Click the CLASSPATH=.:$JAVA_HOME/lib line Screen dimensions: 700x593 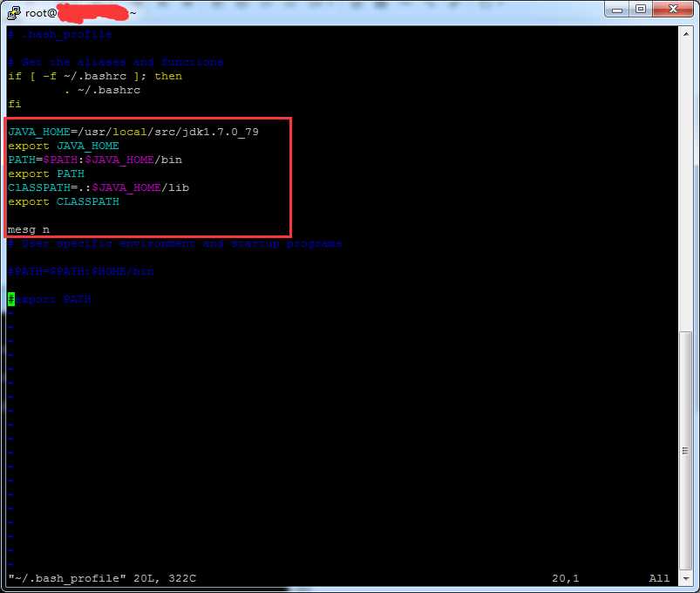(99, 187)
